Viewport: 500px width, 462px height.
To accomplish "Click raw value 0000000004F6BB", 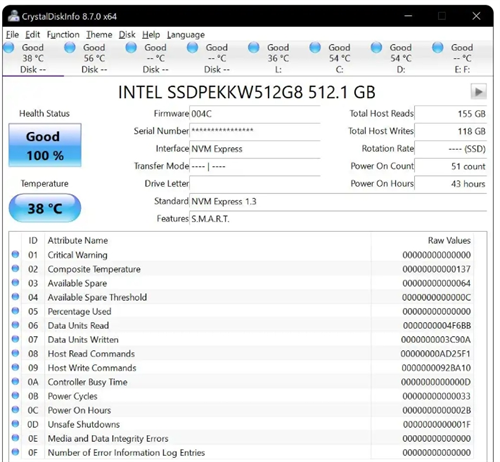I will point(437,325).
